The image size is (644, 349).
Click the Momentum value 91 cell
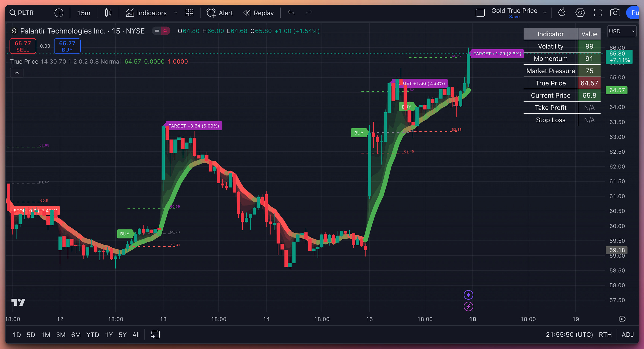589,58
